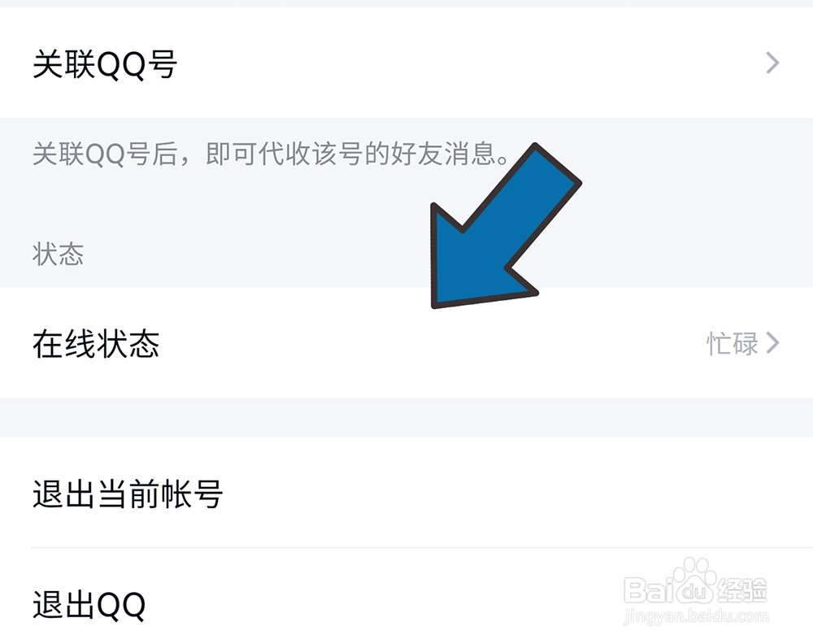Click the 经验 characters in watermark
The width and height of the screenshot is (813, 644).
tap(741, 590)
